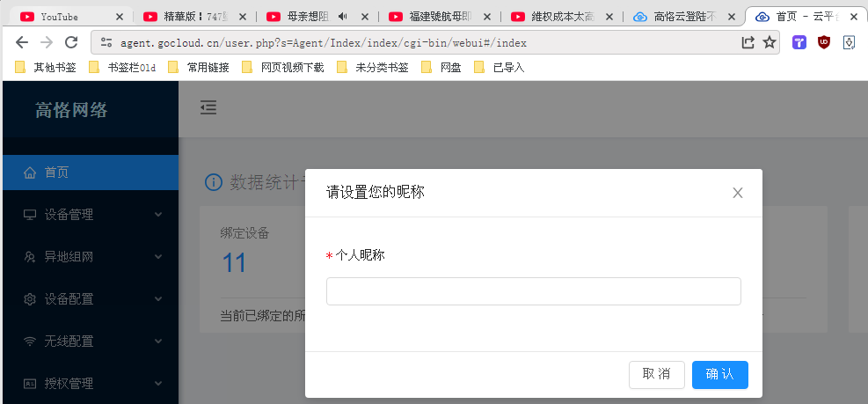Open the purple T extension icon
The height and width of the screenshot is (404, 868).
(799, 42)
